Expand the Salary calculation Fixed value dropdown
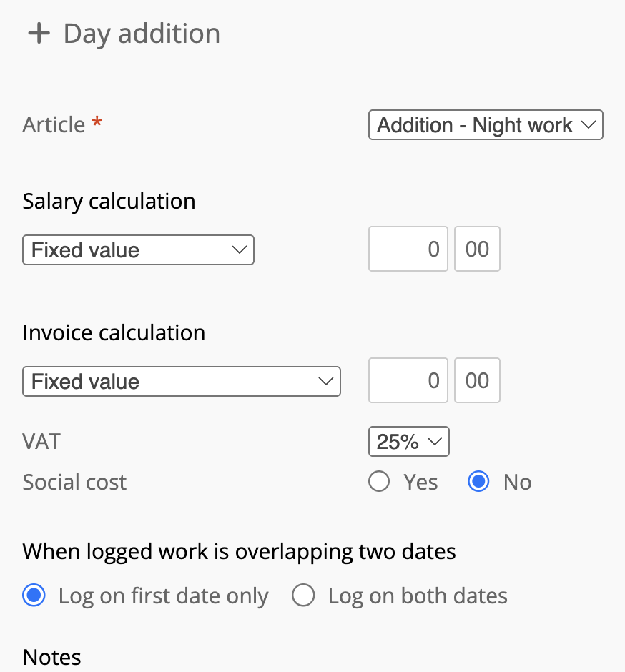The width and height of the screenshot is (625, 672). [x=138, y=250]
